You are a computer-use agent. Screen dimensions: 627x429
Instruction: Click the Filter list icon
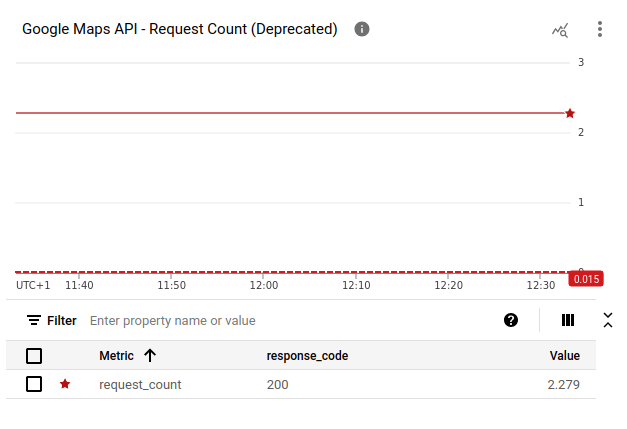click(34, 321)
